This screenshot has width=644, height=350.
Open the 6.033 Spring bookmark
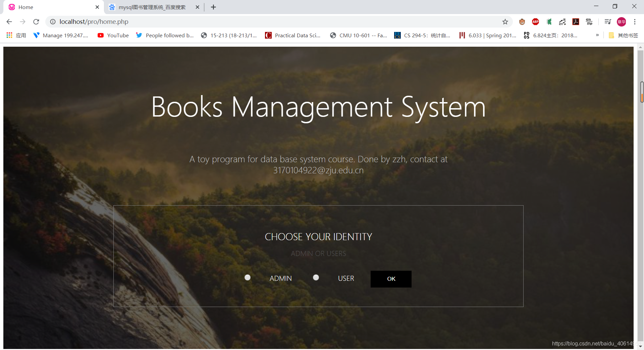488,35
